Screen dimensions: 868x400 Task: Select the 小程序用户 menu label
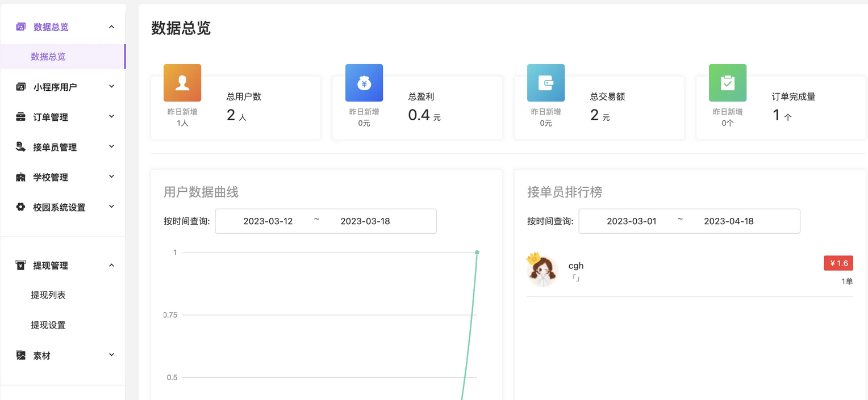55,87
